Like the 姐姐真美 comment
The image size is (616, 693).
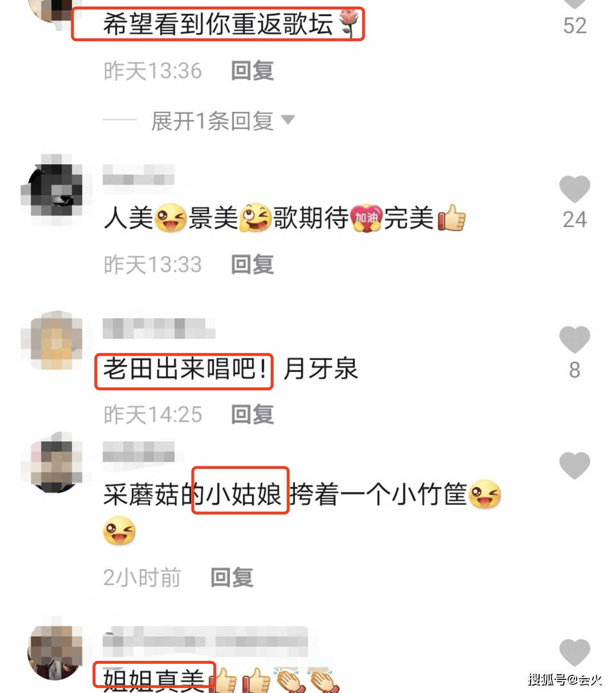pyautogui.click(x=574, y=653)
